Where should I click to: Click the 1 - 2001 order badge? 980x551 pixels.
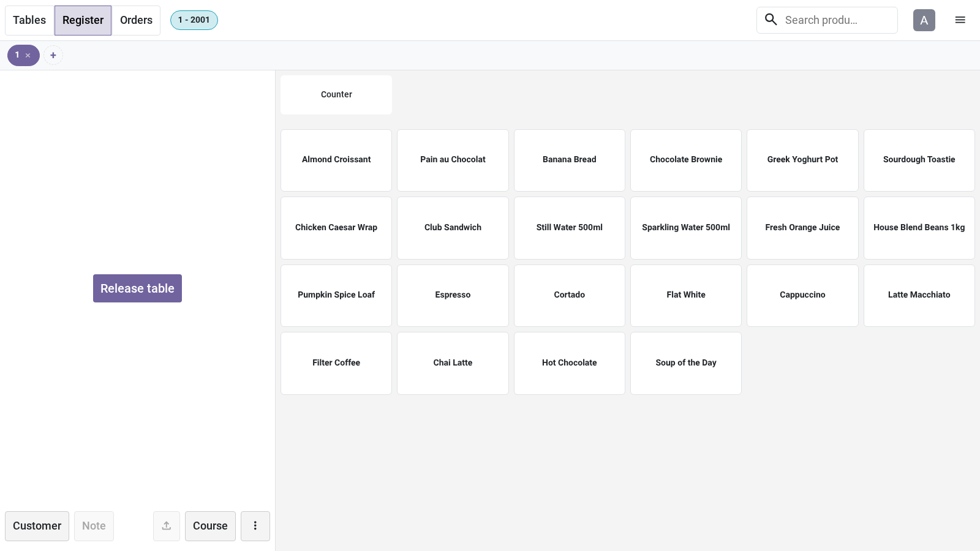coord(194,20)
